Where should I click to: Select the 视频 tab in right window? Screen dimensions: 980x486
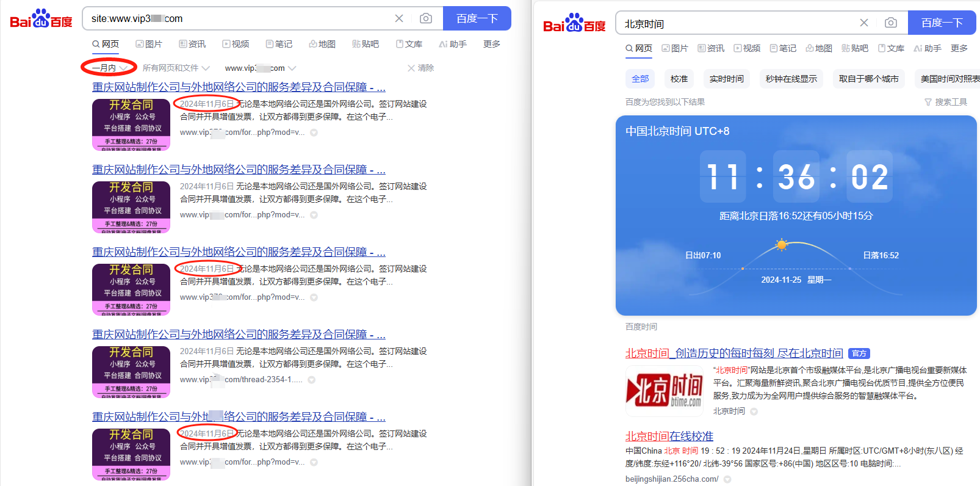pyautogui.click(x=747, y=48)
